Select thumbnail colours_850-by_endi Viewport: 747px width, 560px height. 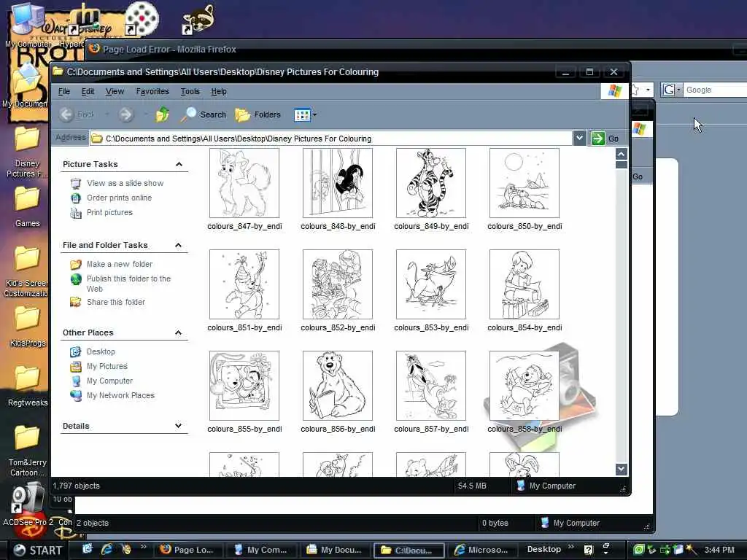[x=525, y=183]
